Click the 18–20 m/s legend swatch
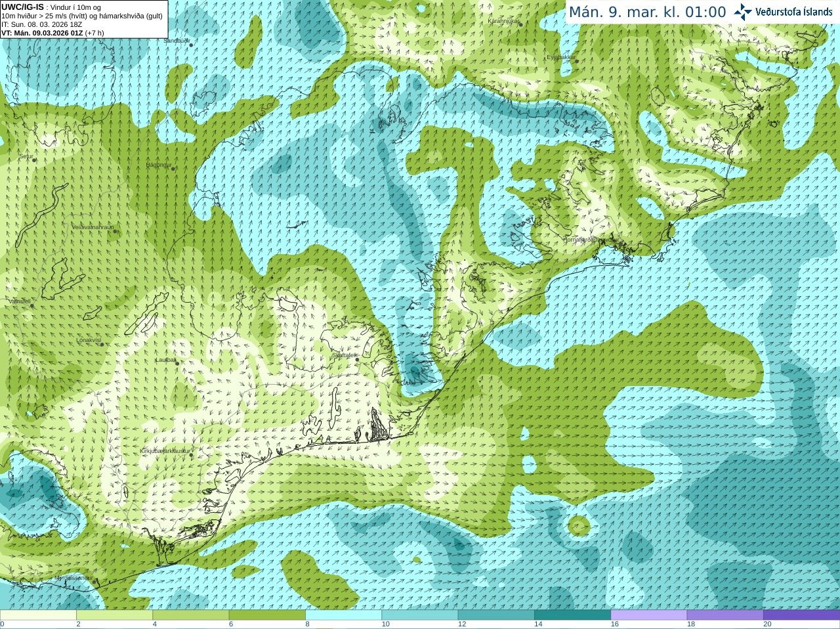840x629 pixels. [x=725, y=615]
